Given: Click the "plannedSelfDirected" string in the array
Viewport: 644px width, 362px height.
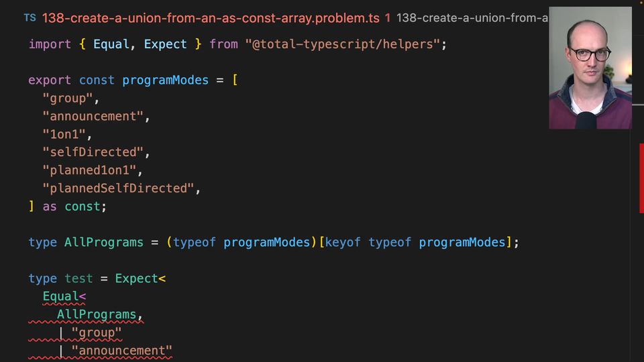Looking at the screenshot, I should point(121,188).
